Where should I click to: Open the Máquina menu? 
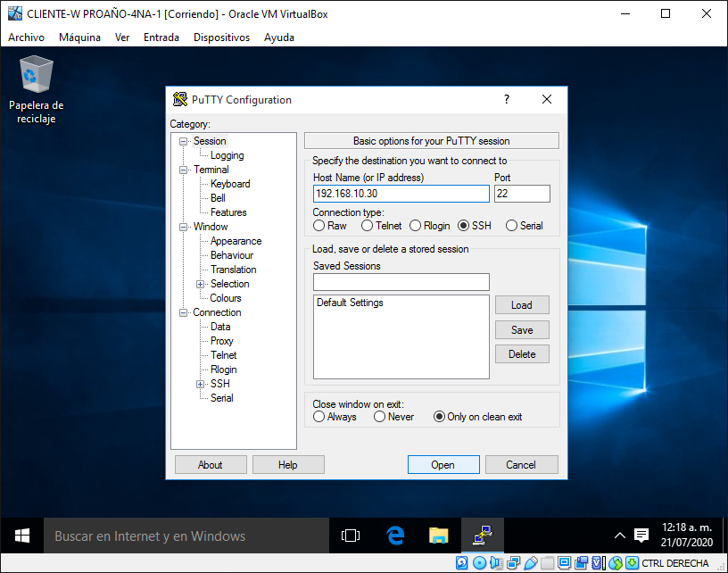click(x=80, y=37)
